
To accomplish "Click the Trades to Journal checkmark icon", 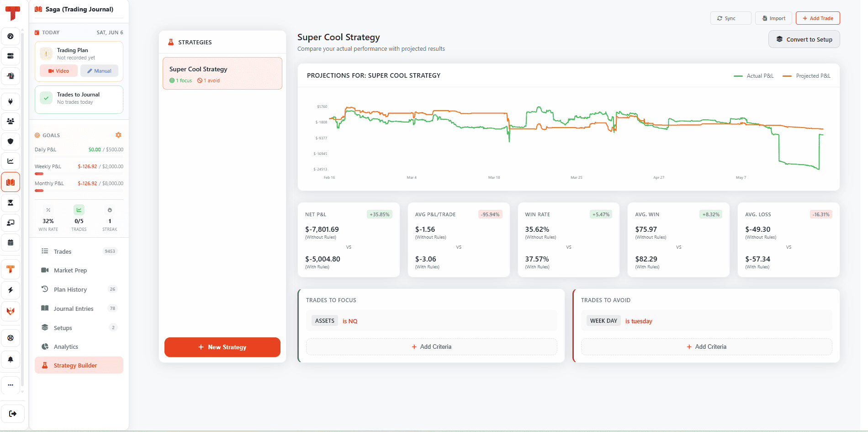I will coord(46,98).
